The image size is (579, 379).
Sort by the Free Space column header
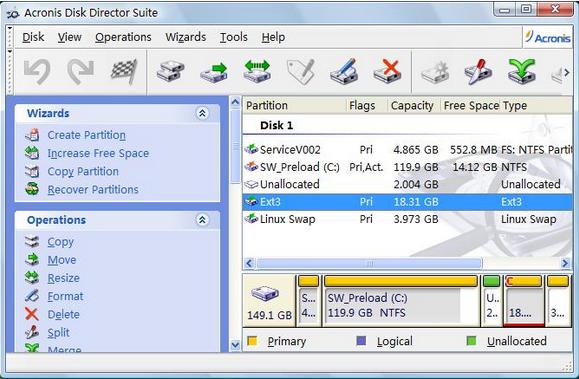pos(471,106)
